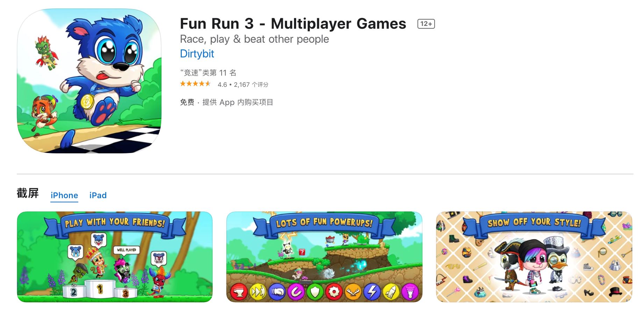The width and height of the screenshot is (644, 313).
Task: Click the star rating icons
Action: [195, 84]
